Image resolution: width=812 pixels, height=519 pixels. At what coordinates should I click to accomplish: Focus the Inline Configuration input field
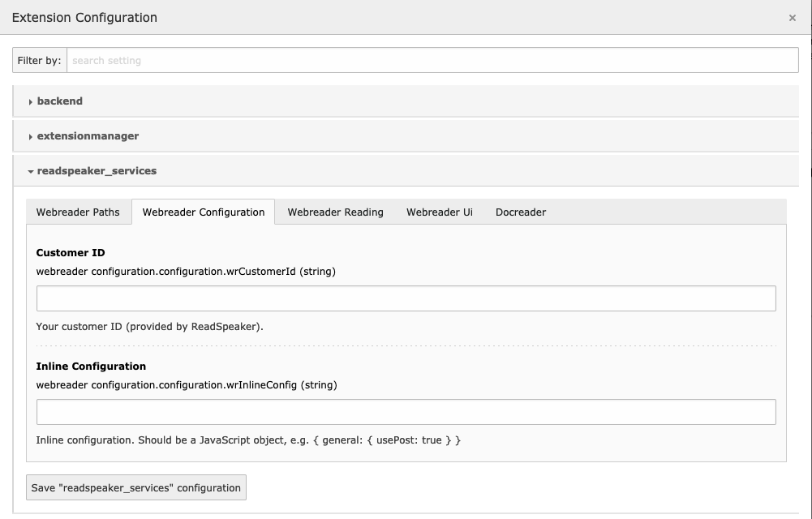click(x=406, y=412)
